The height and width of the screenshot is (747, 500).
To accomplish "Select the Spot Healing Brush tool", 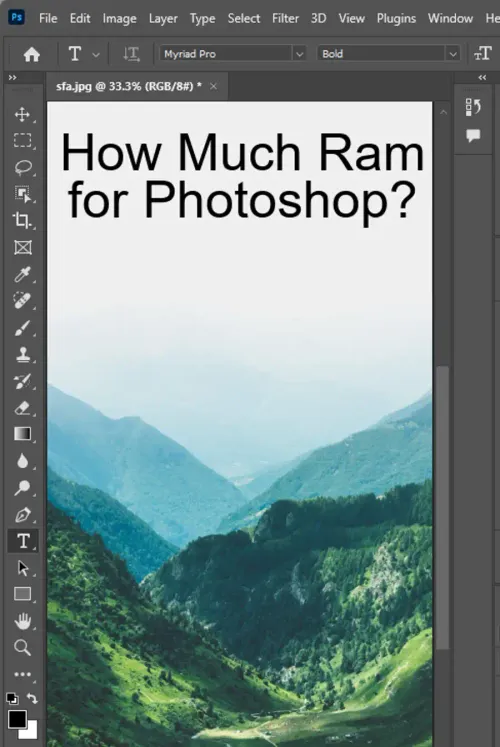I will [x=22, y=301].
